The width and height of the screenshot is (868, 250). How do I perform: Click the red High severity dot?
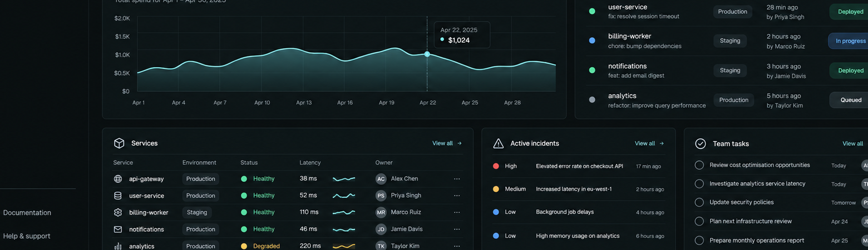[496, 166]
